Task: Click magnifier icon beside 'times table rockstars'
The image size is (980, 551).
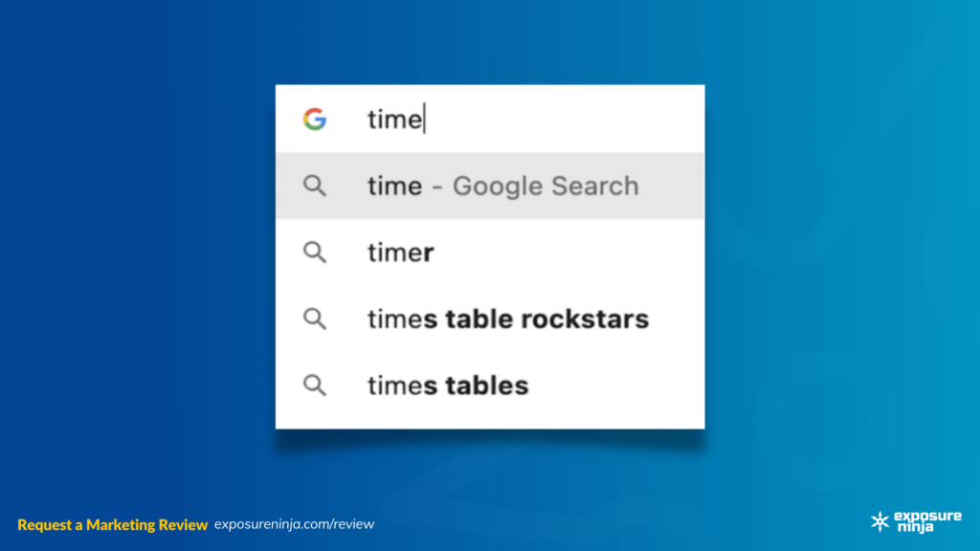Action: click(314, 319)
